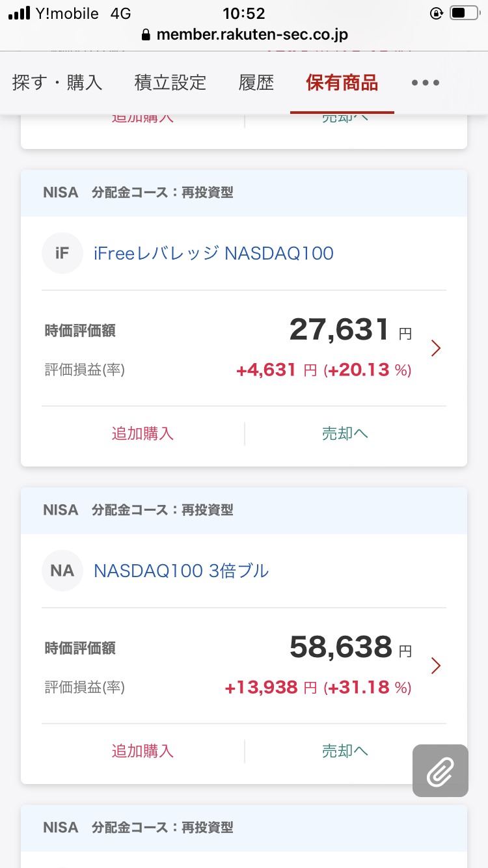Image resolution: width=488 pixels, height=868 pixels.
Task: Expand NASDAQ100 3倍ブル details via chevron
Action: coord(436,666)
